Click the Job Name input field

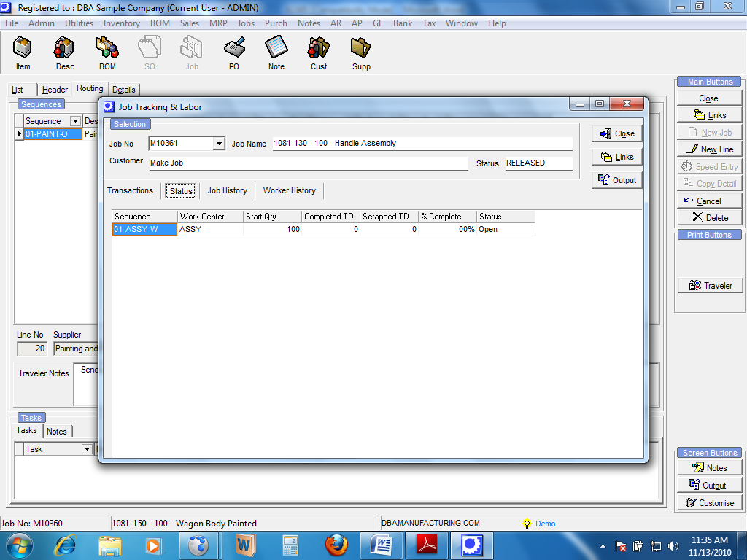pyautogui.click(x=422, y=144)
